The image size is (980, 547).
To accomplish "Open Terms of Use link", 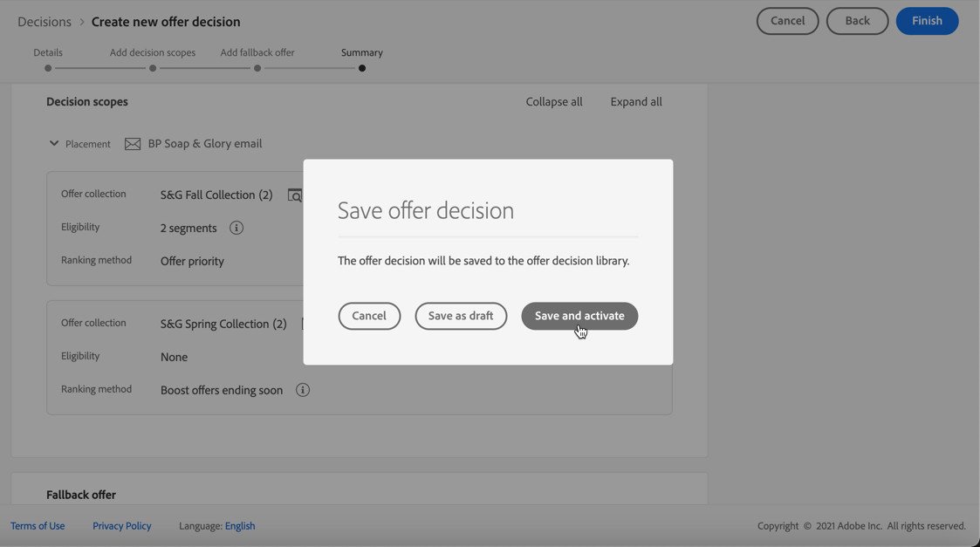I will (x=38, y=526).
